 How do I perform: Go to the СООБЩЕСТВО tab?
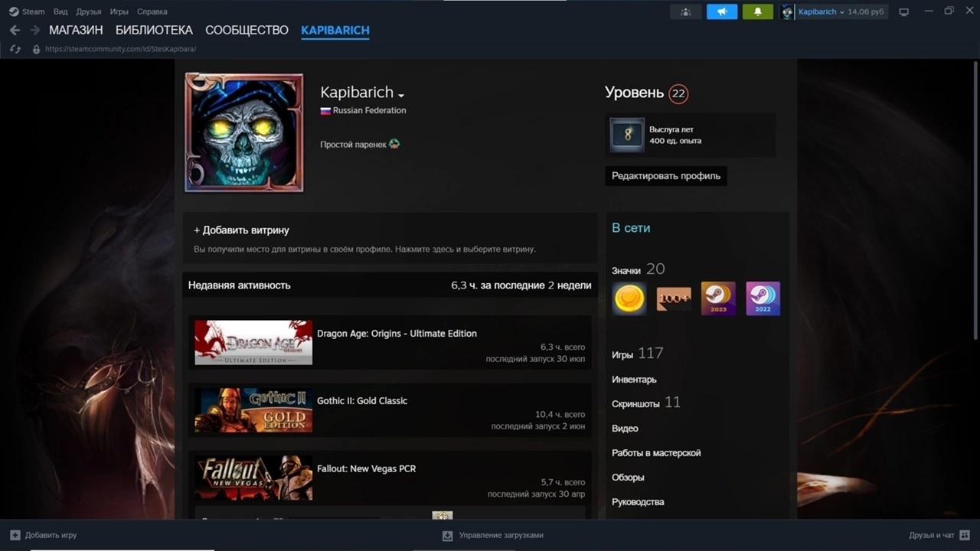click(247, 31)
